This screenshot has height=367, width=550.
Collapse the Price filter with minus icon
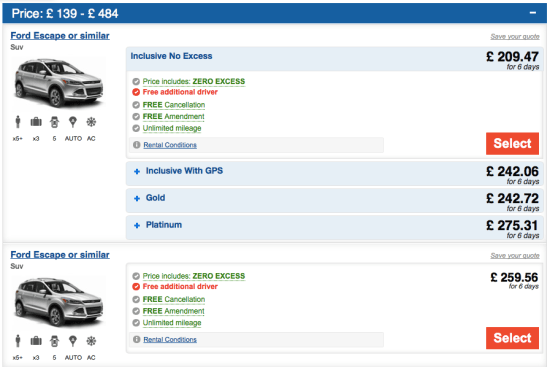tap(532, 13)
